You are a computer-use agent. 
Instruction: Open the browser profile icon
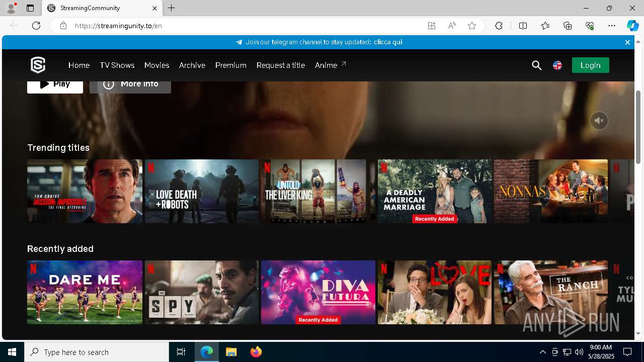click(11, 8)
